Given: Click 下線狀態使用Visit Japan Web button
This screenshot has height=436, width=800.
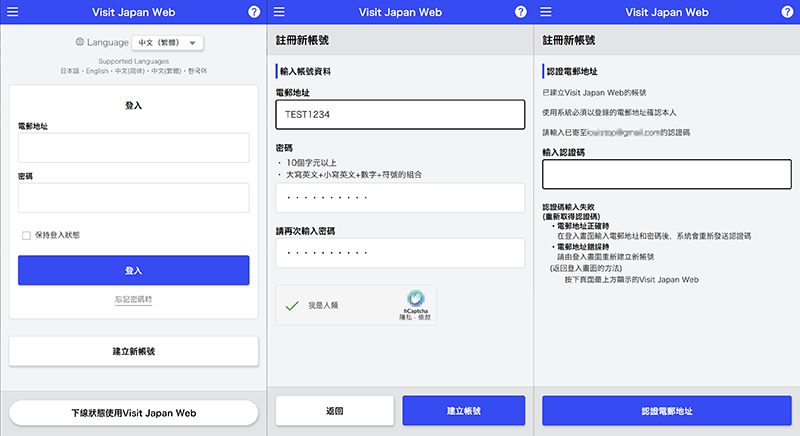Looking at the screenshot, I should [134, 413].
